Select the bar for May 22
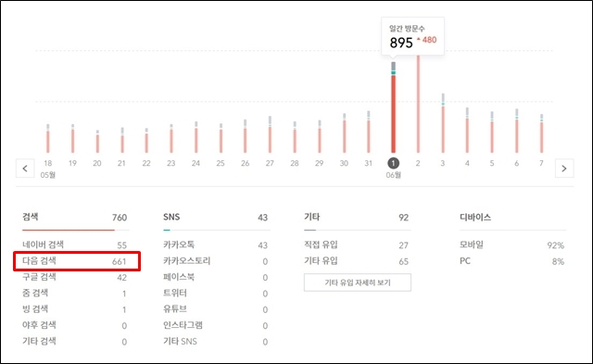The width and height of the screenshot is (593, 364). 146,140
